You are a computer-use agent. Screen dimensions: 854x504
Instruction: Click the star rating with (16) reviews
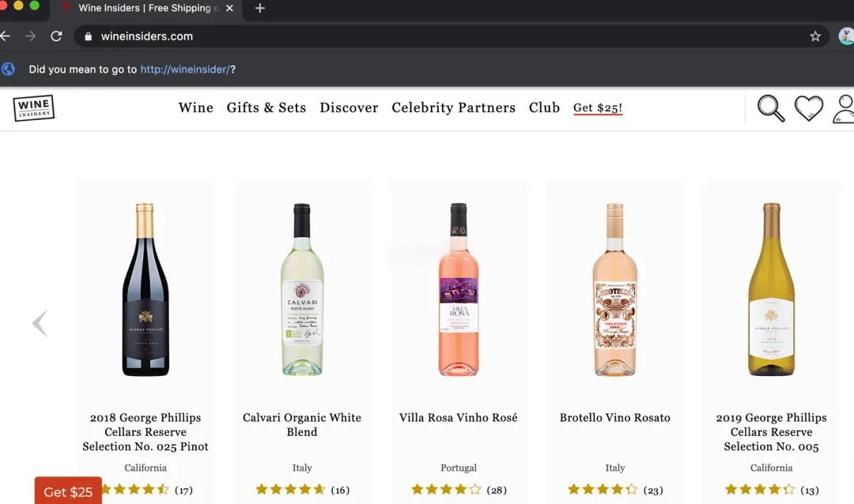302,490
